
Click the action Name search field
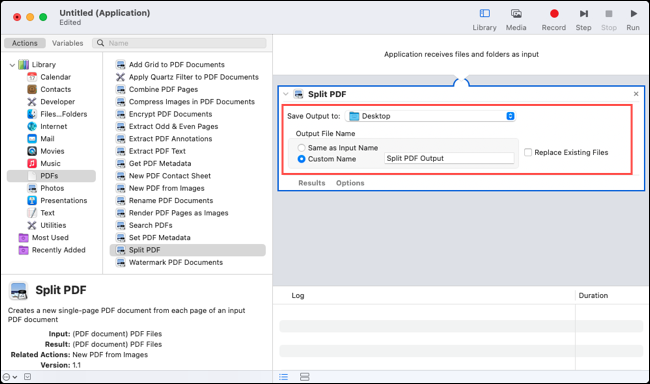point(179,43)
